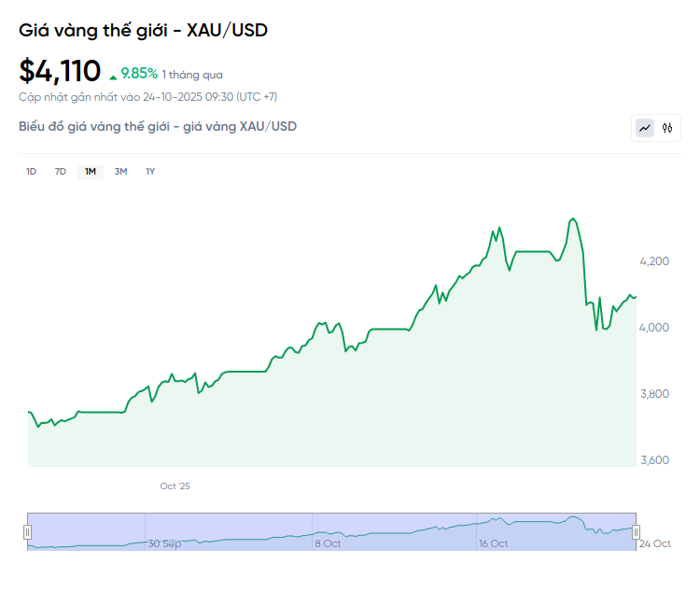The image size is (700, 592).
Task: Click the $4,110 current price
Action: click(60, 71)
